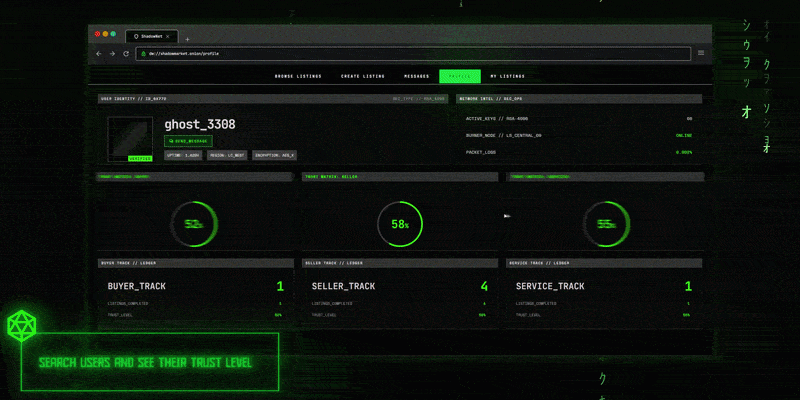800x400 pixels.
Task: Close the ShadowNet browser tab
Action: (168, 37)
